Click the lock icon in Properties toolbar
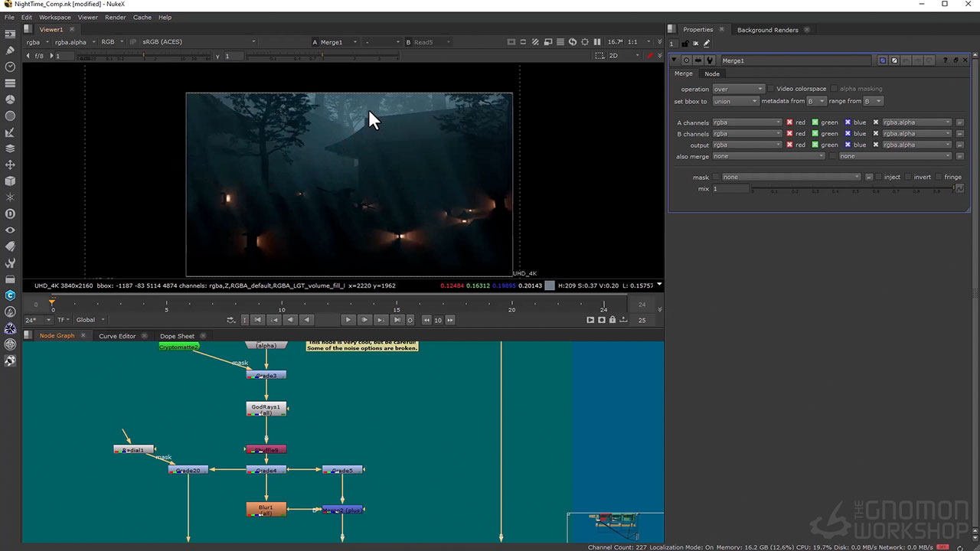The image size is (980, 551). pos(685,44)
